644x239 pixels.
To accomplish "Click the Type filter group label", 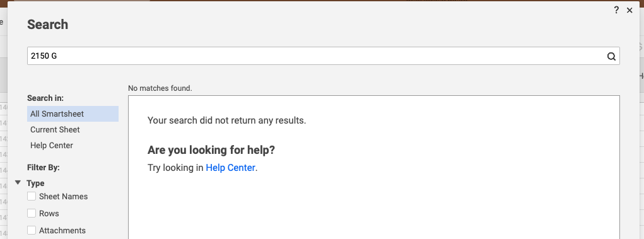I will click(35, 183).
